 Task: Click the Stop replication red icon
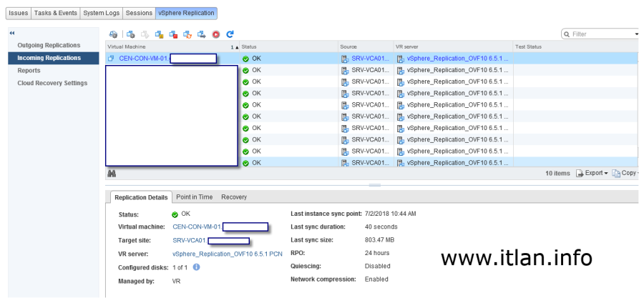(174, 34)
